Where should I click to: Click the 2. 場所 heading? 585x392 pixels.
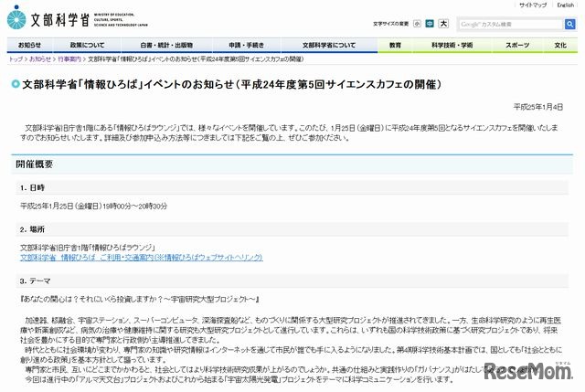(x=32, y=229)
